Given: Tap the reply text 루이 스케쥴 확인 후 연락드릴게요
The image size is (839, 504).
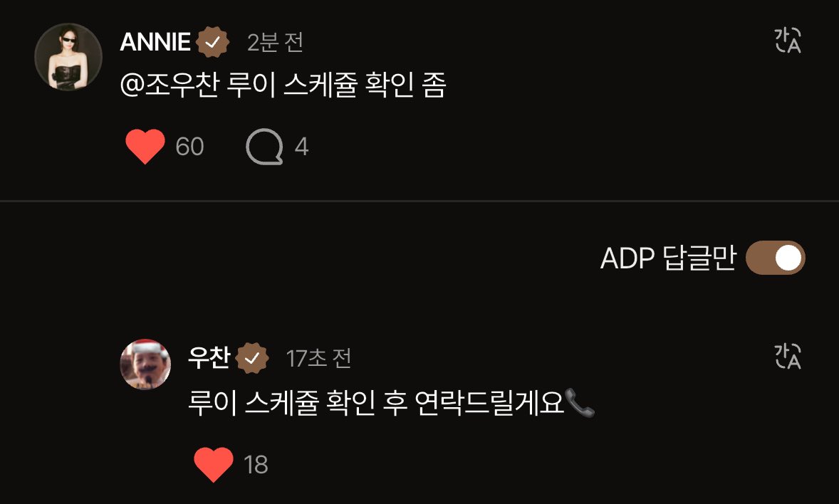Looking at the screenshot, I should pyautogui.click(x=376, y=402).
